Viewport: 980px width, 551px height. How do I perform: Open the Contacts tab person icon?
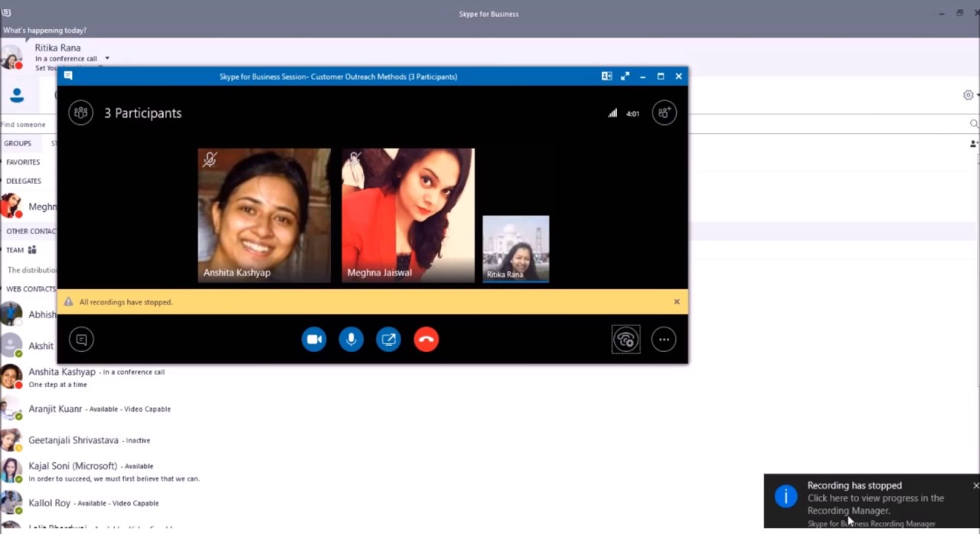pyautogui.click(x=17, y=96)
